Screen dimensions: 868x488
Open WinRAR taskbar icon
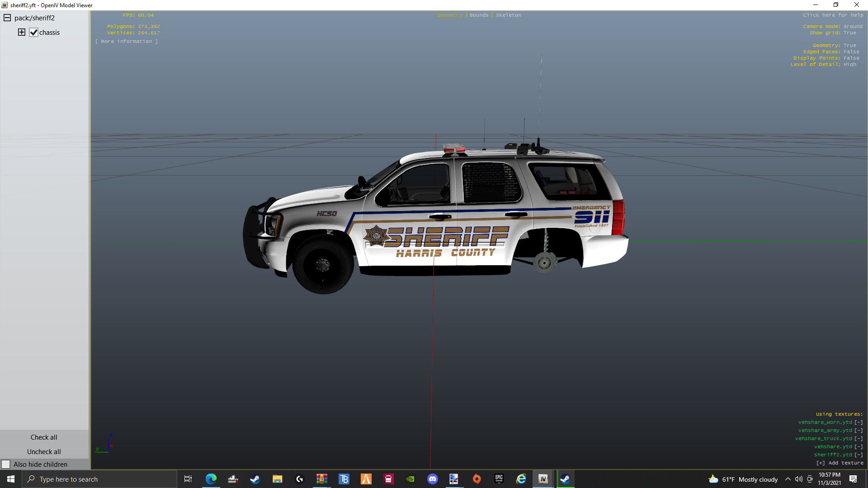tap(321, 479)
